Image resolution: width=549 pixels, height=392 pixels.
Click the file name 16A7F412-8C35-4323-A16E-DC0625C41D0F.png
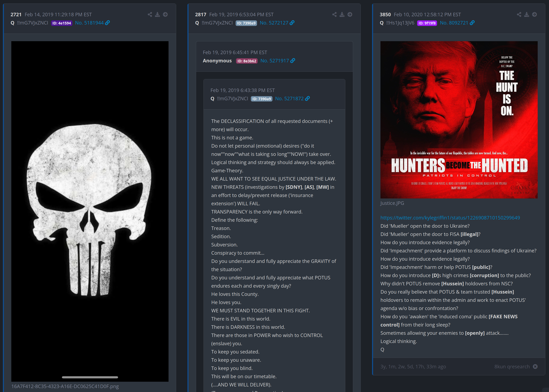pyautogui.click(x=65, y=386)
